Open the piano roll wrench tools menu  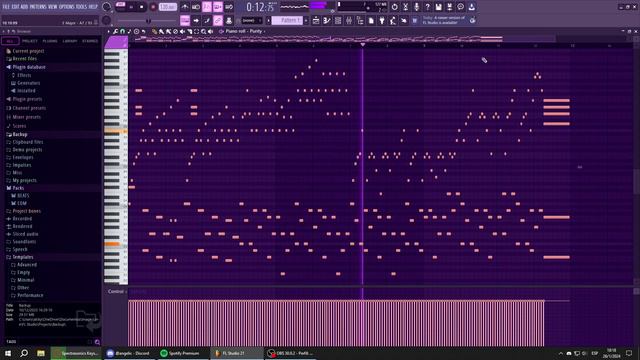[116, 31]
